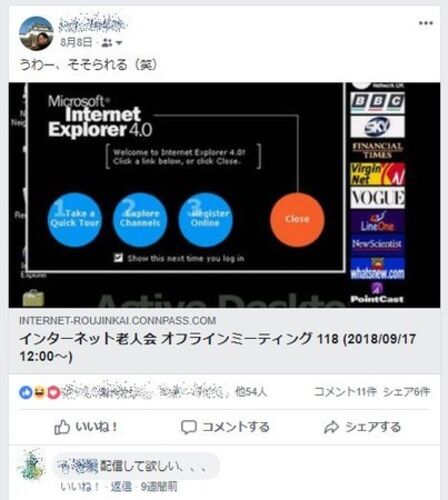Click the 9週間前 comment timestamp
448x500 pixels.
coord(159,487)
